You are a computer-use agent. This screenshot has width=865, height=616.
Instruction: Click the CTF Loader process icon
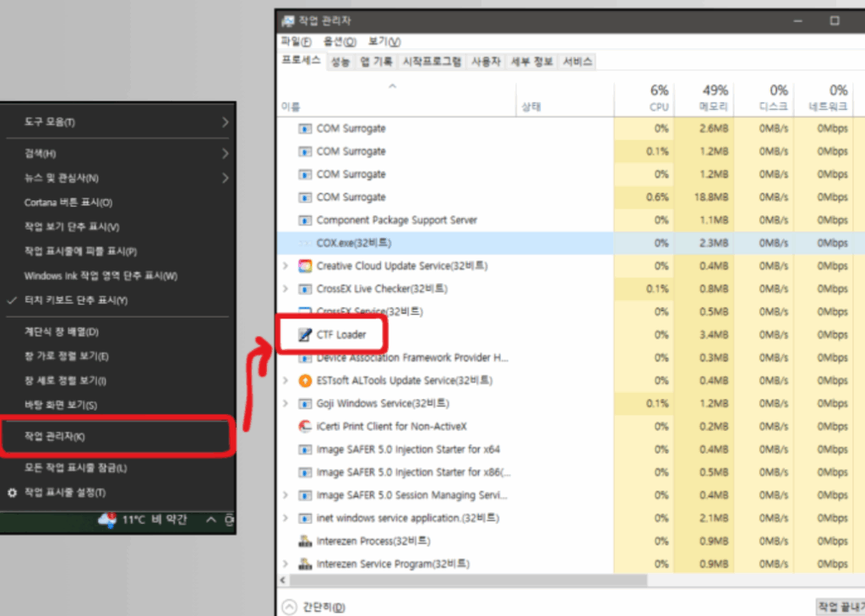pos(304,335)
